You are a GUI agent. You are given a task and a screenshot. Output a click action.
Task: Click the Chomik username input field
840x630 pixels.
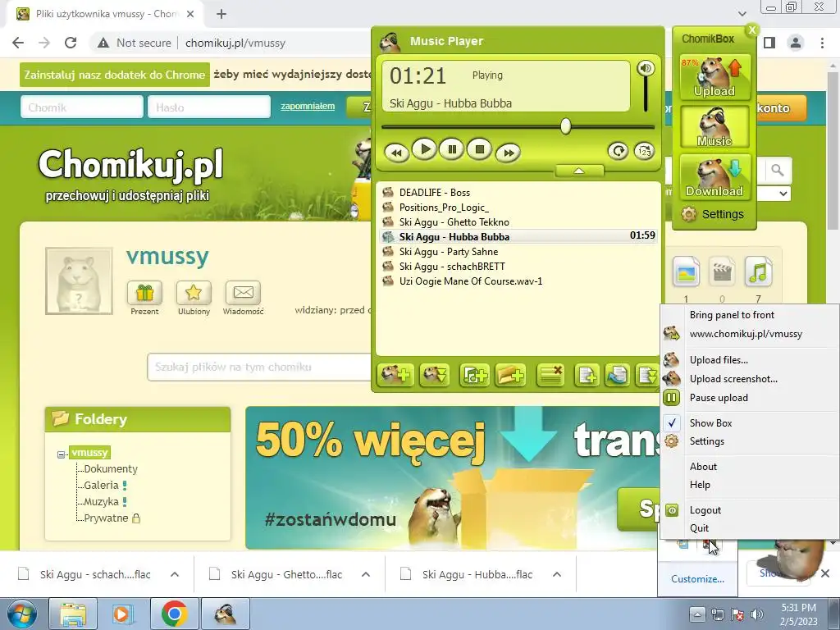tap(82, 107)
